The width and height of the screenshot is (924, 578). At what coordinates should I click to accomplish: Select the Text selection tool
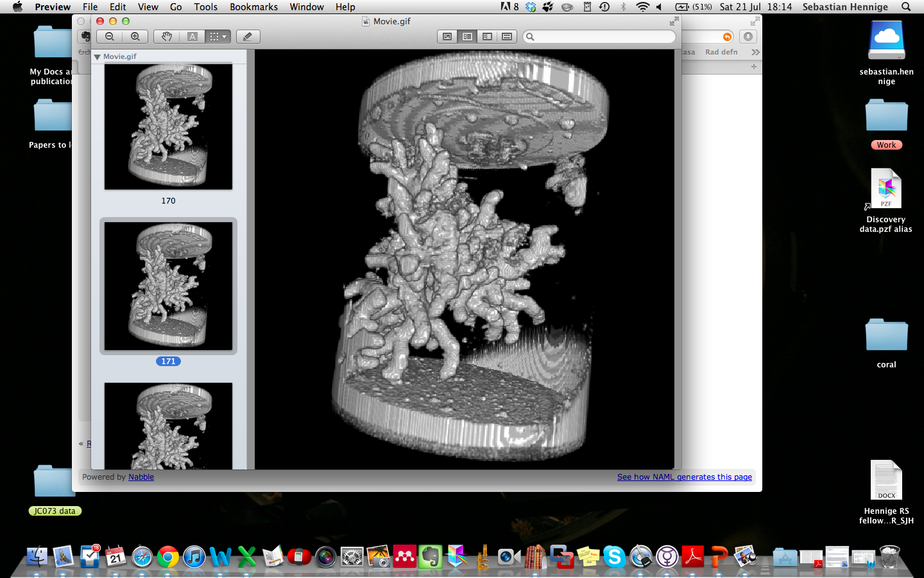(x=193, y=37)
